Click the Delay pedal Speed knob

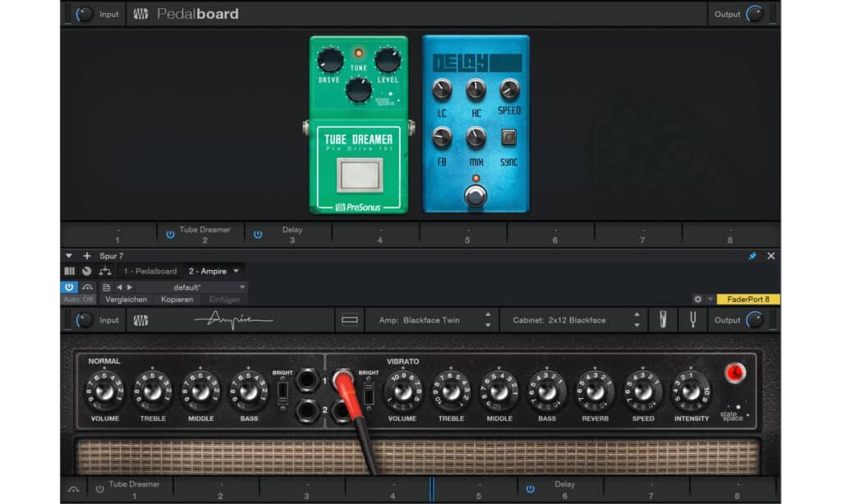[509, 89]
